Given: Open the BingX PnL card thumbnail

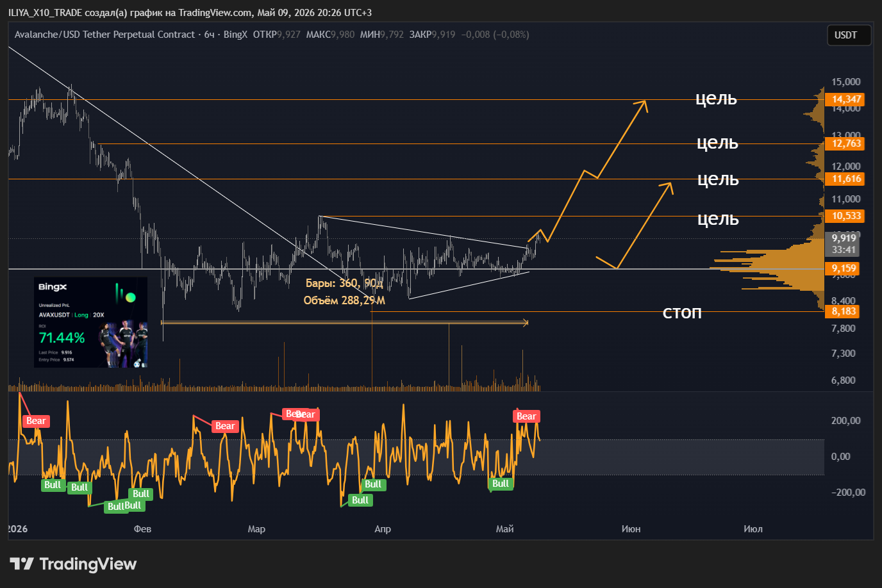Looking at the screenshot, I should pyautogui.click(x=90, y=322).
